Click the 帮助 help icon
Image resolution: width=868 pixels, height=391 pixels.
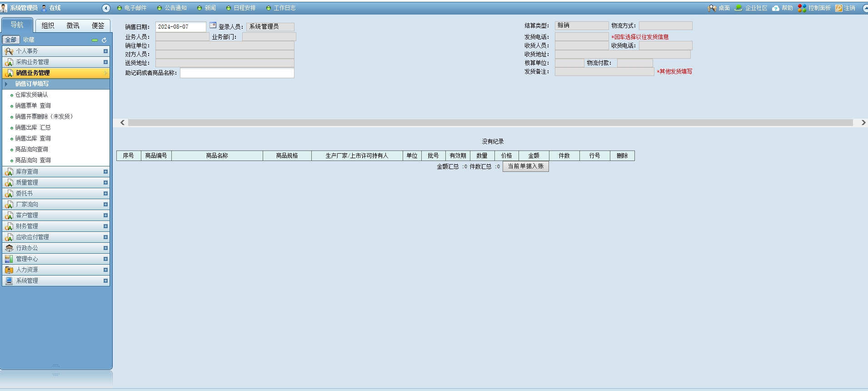(x=776, y=8)
